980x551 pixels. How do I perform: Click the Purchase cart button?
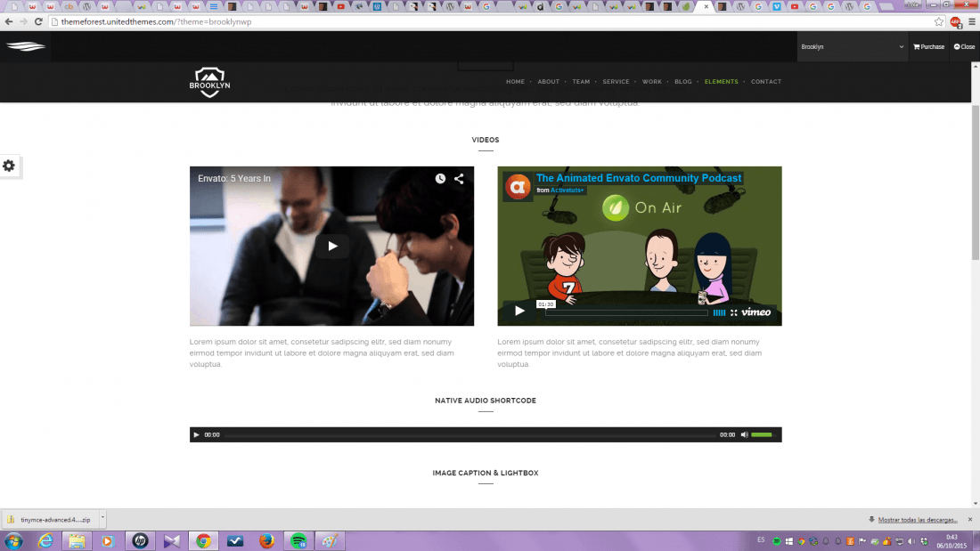(x=928, y=47)
